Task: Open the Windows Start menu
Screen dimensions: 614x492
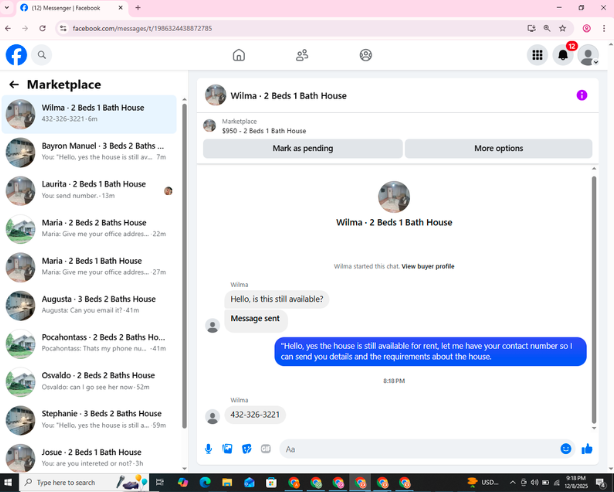Action: click(x=8, y=483)
